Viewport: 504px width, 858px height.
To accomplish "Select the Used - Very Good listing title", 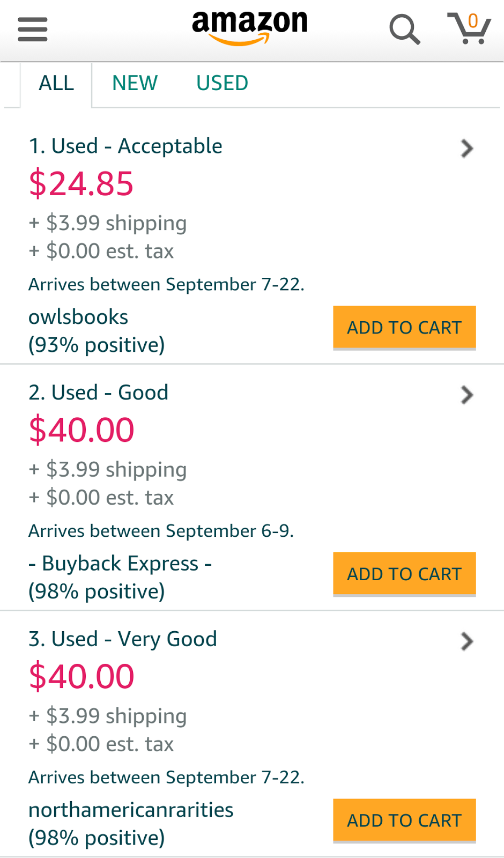I will (x=123, y=639).
